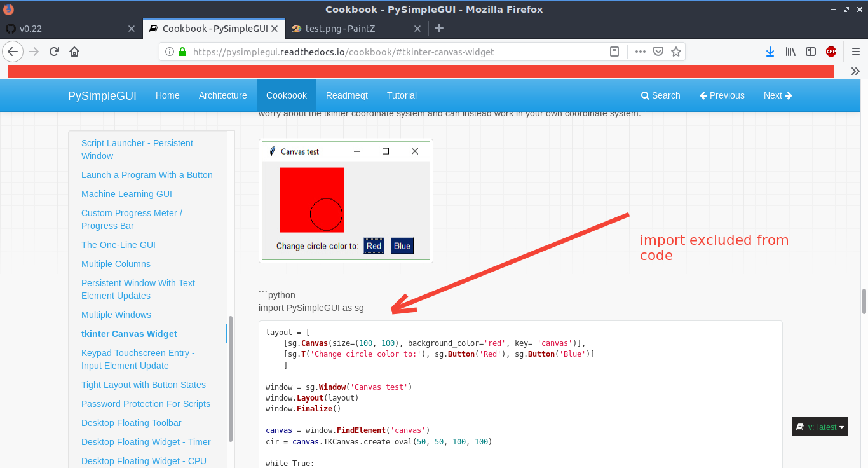Viewport: 868px width, 468px height.
Task: Open a new tab with the plus icon
Action: [x=439, y=28]
